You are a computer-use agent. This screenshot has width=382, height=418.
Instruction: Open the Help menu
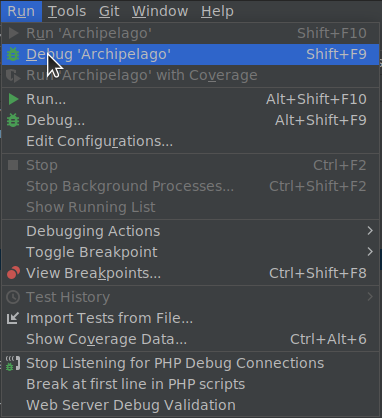[x=217, y=11]
